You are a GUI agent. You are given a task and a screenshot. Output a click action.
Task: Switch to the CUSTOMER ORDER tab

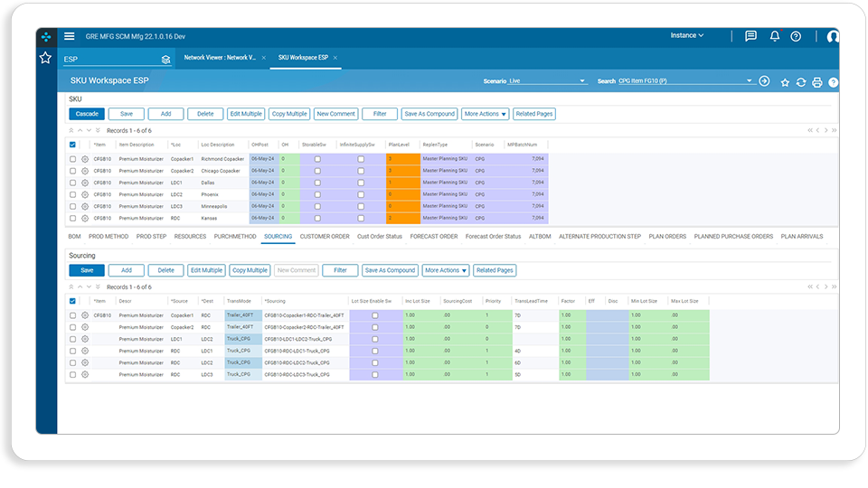point(325,237)
